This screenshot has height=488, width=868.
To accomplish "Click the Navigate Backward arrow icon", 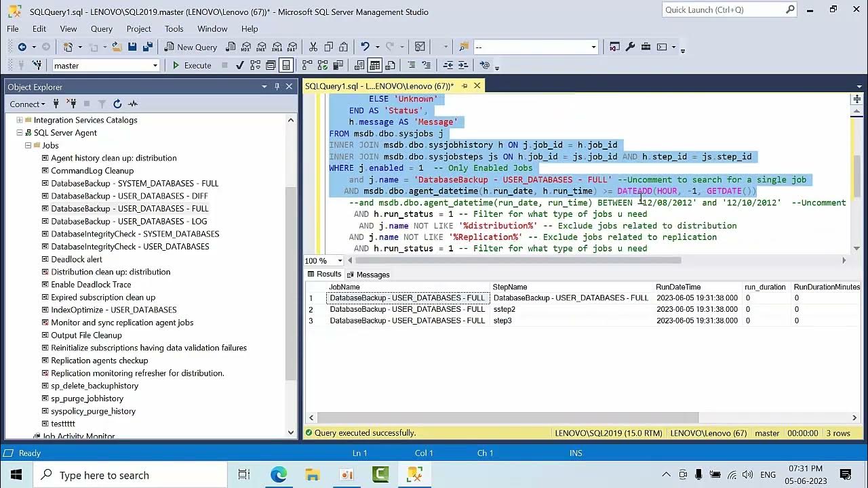I will [x=22, y=47].
